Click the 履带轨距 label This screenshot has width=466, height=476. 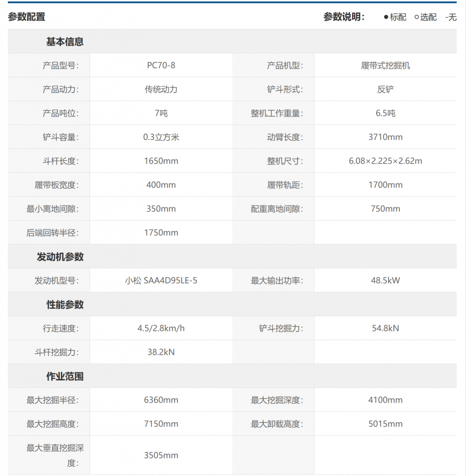click(285, 185)
